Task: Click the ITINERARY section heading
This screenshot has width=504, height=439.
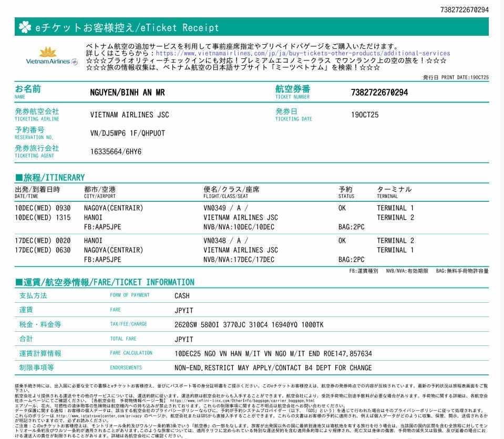Action: click(50, 178)
